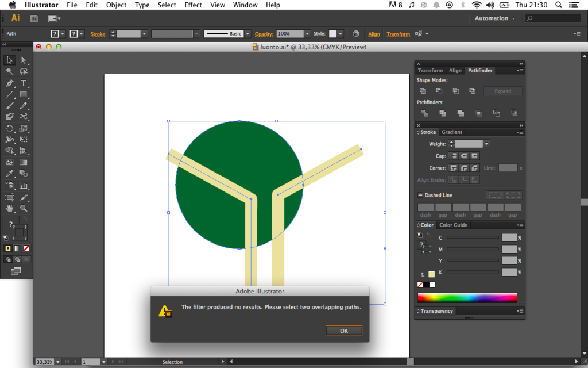Select the Direct Selection tool
Screen dimensions: 588x368
pyautogui.click(x=24, y=60)
